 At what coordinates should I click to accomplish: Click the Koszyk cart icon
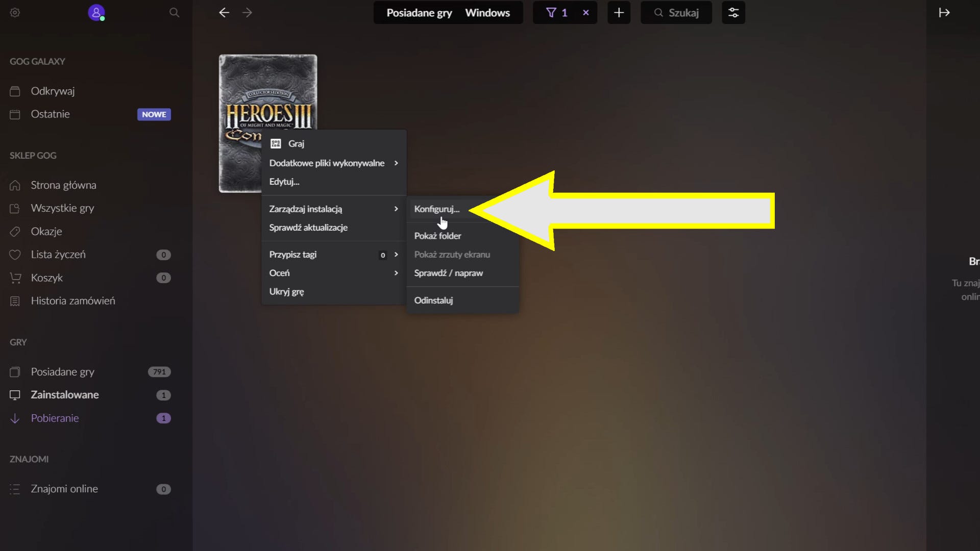(15, 278)
